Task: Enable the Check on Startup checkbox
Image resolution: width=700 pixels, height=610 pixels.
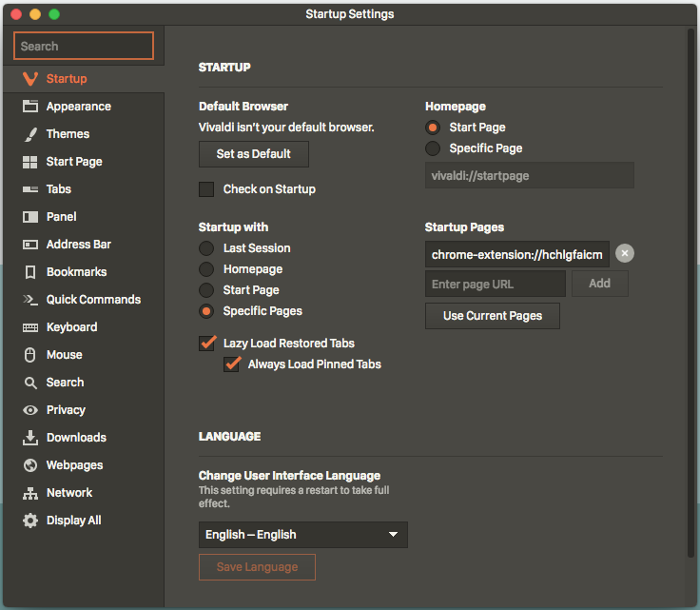Action: pyautogui.click(x=206, y=189)
